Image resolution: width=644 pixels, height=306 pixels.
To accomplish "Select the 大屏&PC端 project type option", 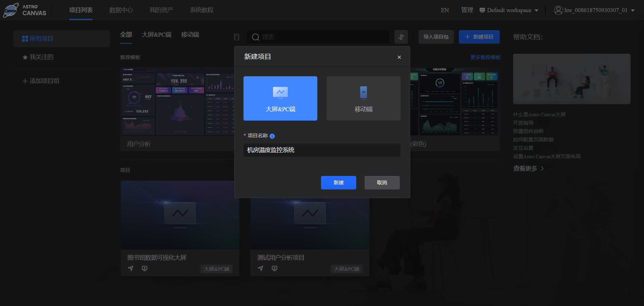I will click(x=280, y=98).
